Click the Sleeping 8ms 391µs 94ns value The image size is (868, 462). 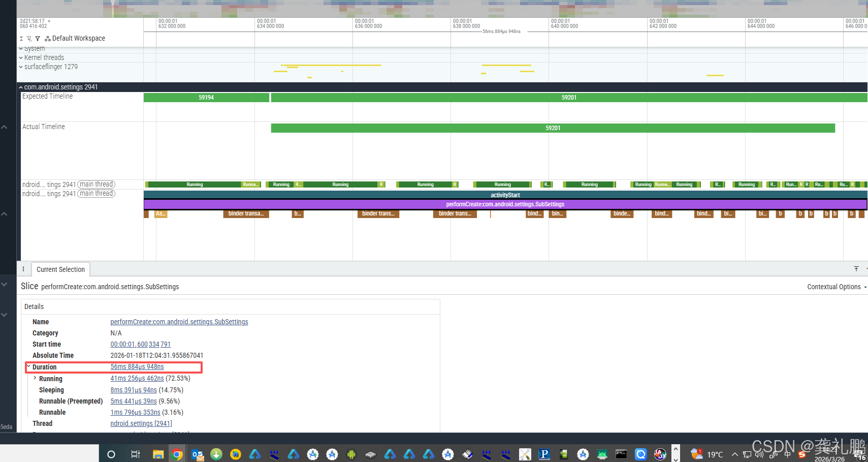pyautogui.click(x=134, y=390)
